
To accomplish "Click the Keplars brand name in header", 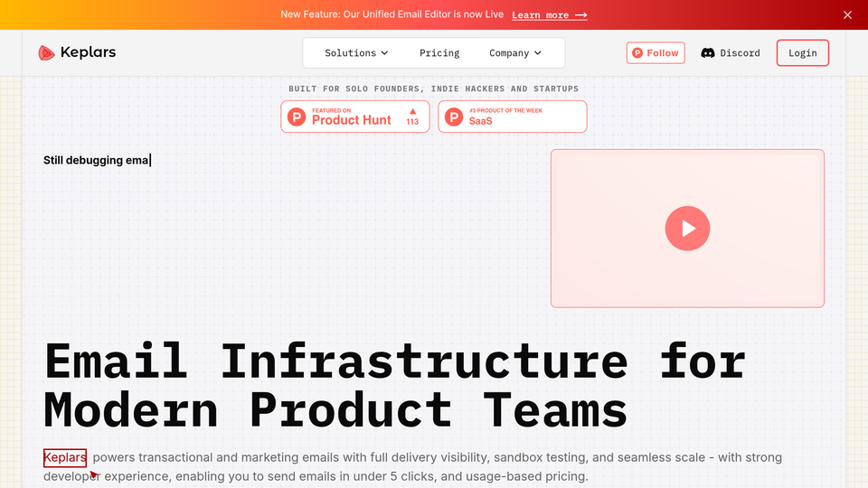I will pos(88,52).
